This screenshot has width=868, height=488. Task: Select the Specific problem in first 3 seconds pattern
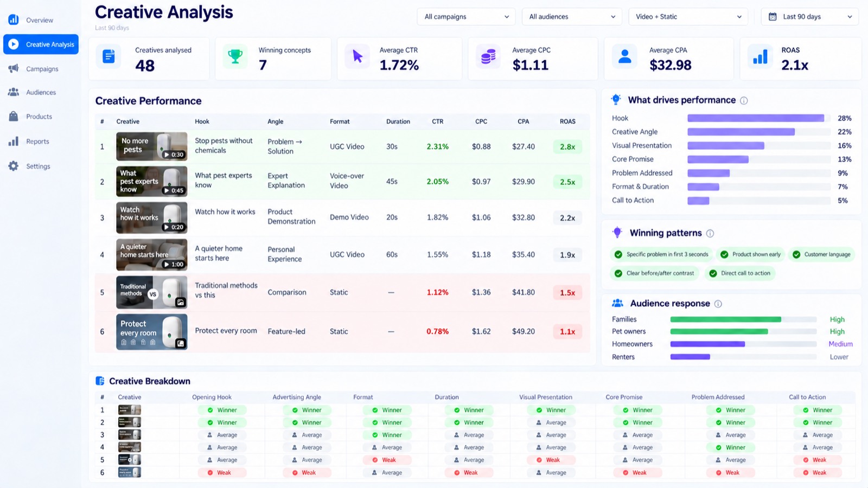point(661,254)
